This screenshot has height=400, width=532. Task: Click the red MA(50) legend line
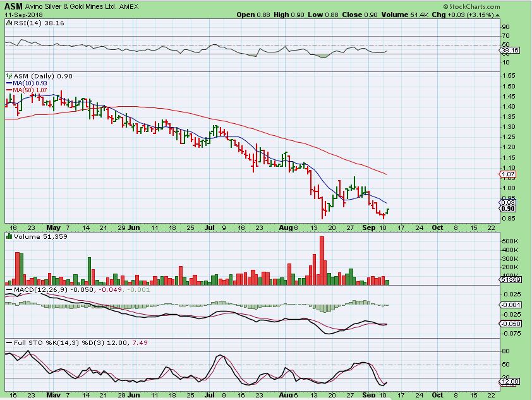click(8, 90)
